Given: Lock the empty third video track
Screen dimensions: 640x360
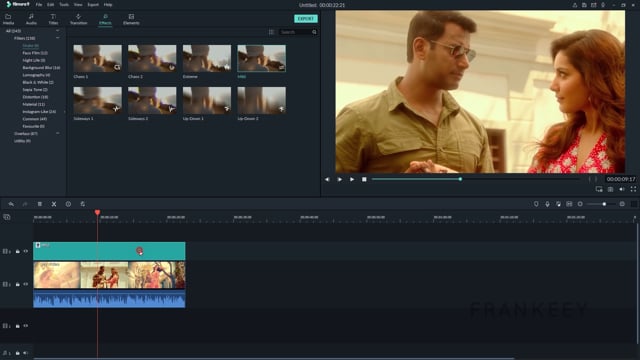Looking at the screenshot, I should (18, 326).
